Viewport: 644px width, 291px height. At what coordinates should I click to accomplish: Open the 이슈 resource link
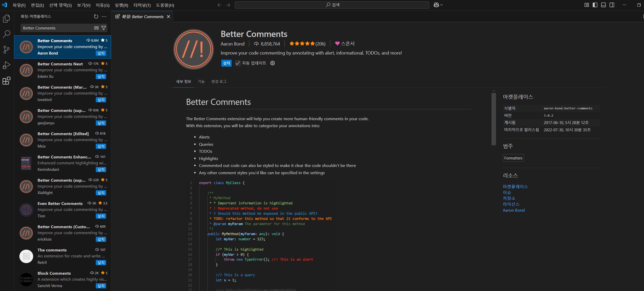507,193
